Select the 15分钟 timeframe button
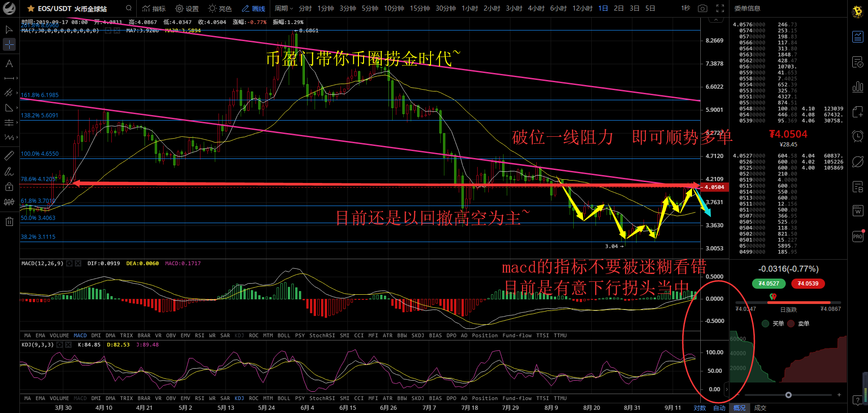The width and height of the screenshot is (868, 413). pos(420,8)
